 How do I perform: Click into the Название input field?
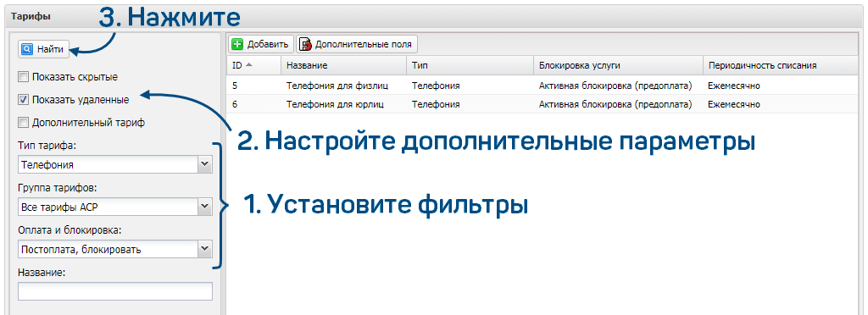[115, 291]
